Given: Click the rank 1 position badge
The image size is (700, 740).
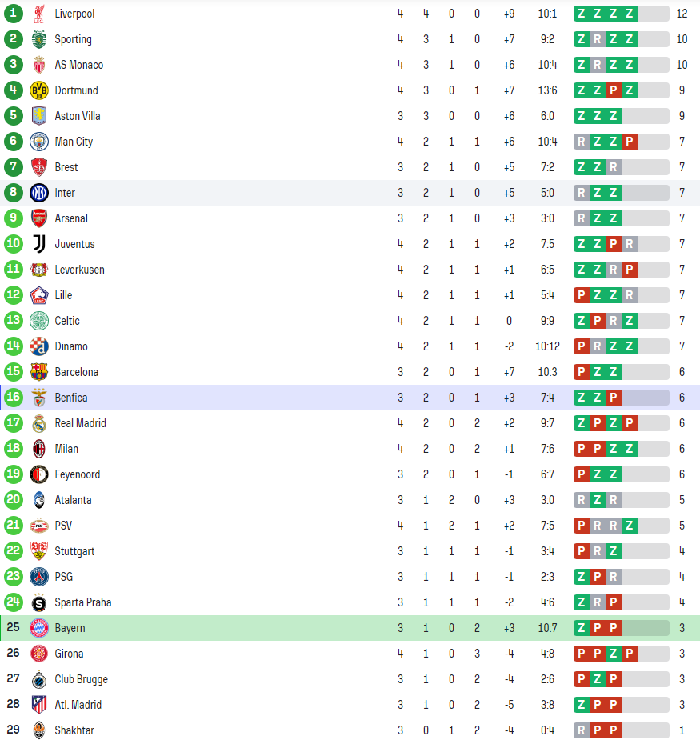Looking at the screenshot, I should tap(13, 14).
